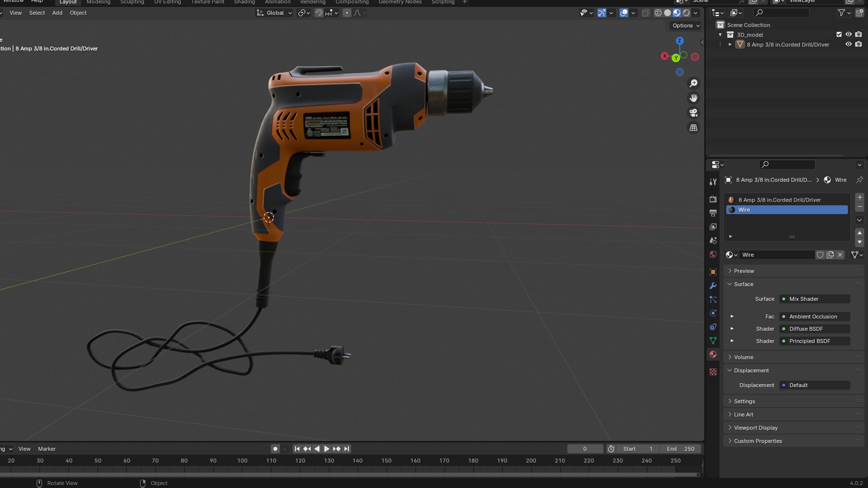
Task: Open the UV Editing workspace tab
Action: click(167, 2)
